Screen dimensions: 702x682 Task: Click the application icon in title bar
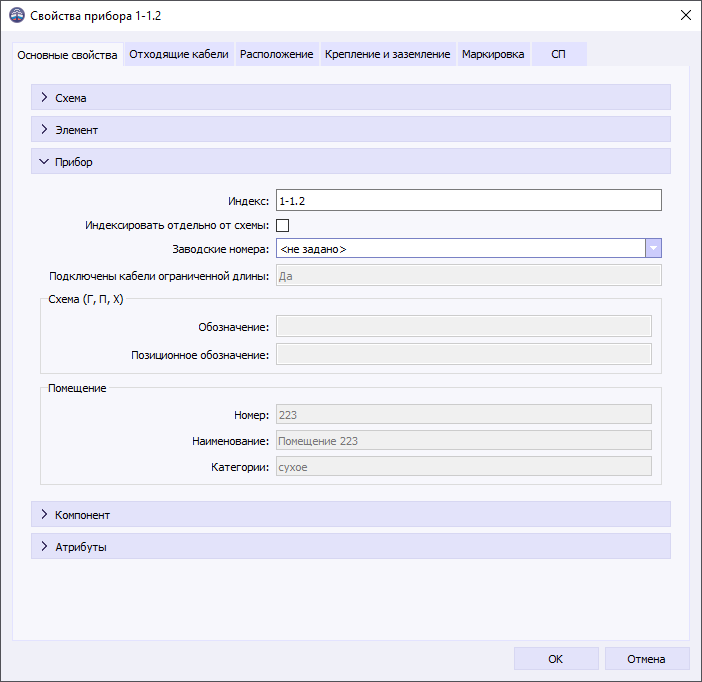click(x=16, y=16)
